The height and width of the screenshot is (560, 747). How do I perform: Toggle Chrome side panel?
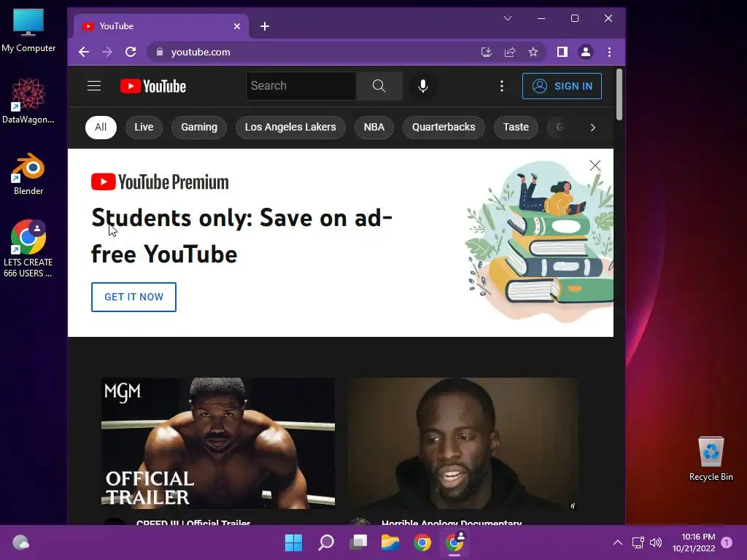(x=562, y=52)
